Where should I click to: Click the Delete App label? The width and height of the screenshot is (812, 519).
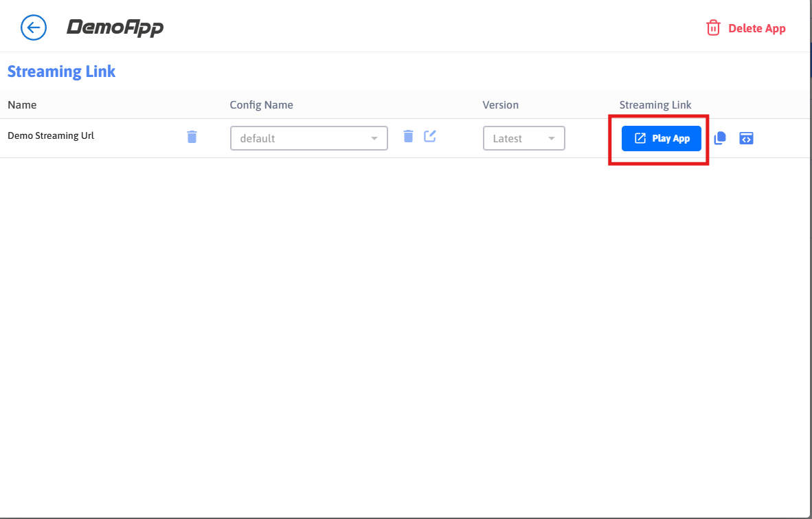click(x=756, y=28)
